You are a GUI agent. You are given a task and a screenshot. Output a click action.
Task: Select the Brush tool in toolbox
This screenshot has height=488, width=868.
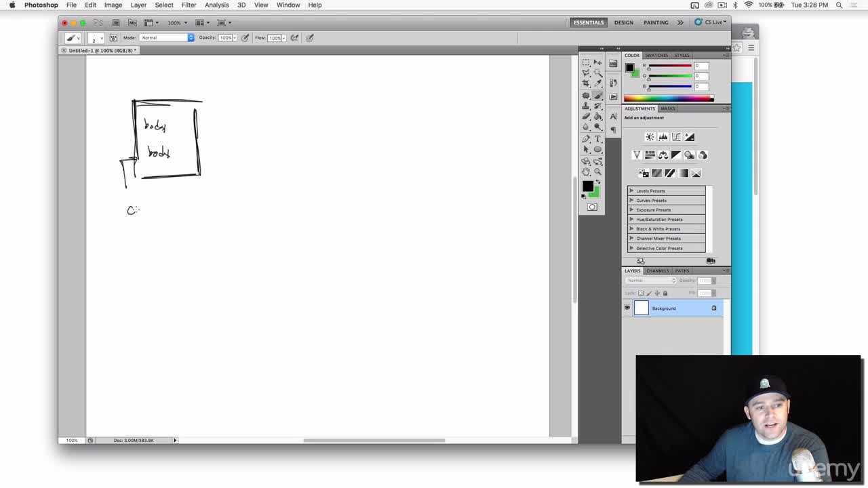tap(597, 96)
